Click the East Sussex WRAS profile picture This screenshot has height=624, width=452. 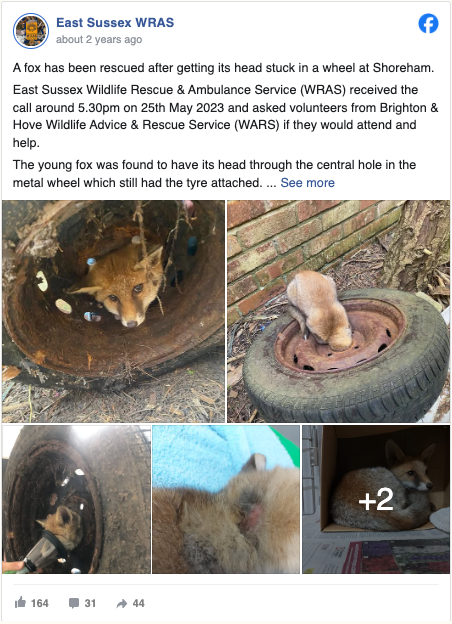click(x=31, y=31)
